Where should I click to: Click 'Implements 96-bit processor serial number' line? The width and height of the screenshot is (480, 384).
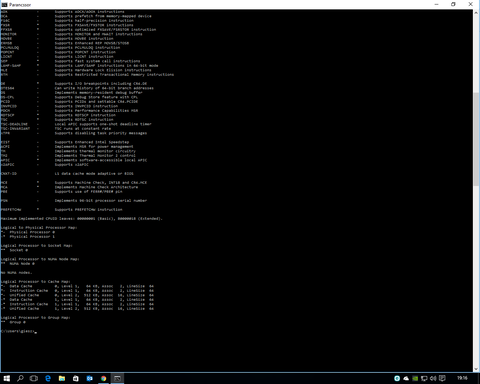point(101,201)
